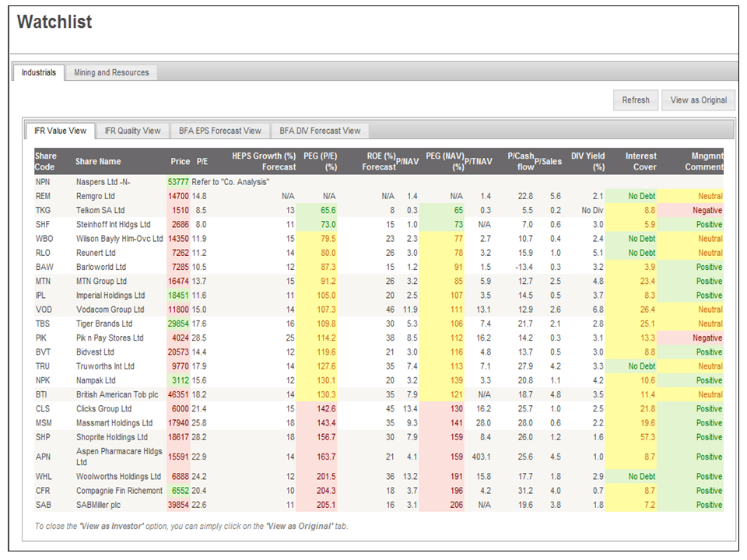The image size is (747, 560).
Task: Click Remgro's Neutral management comment
Action: coord(710,196)
